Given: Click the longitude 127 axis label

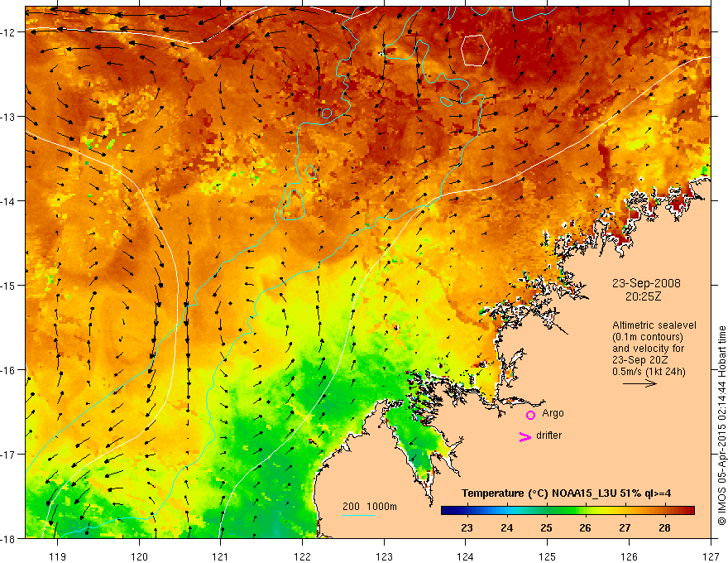Looking at the screenshot, I should (x=711, y=556).
